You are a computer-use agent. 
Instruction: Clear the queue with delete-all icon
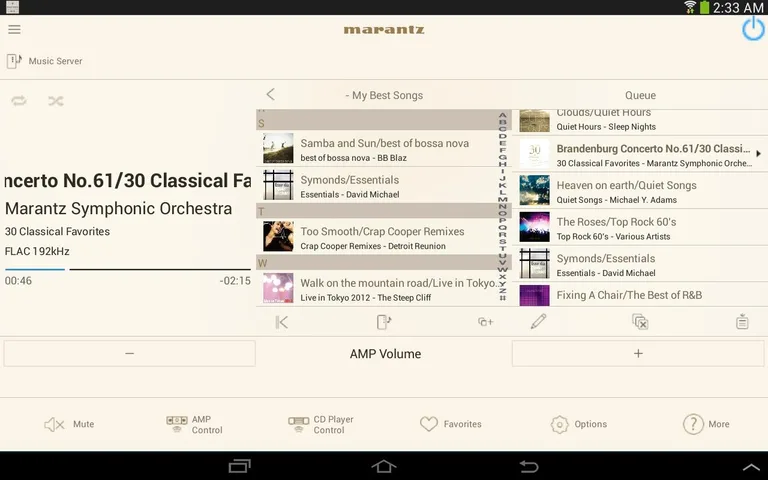pos(640,322)
